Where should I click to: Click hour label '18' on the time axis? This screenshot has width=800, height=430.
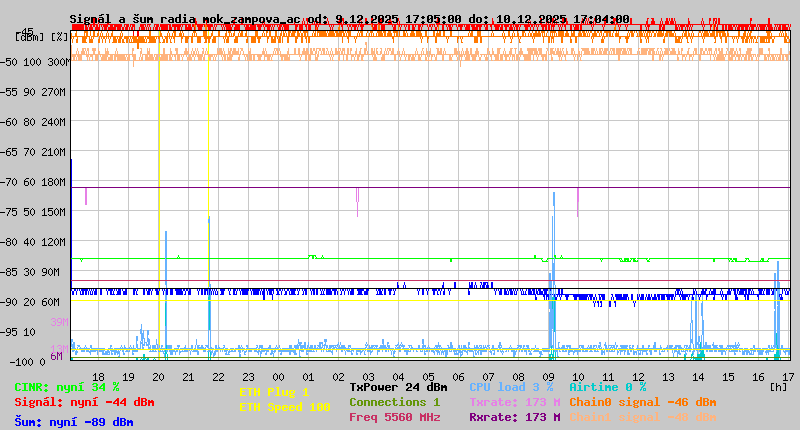[98, 377]
